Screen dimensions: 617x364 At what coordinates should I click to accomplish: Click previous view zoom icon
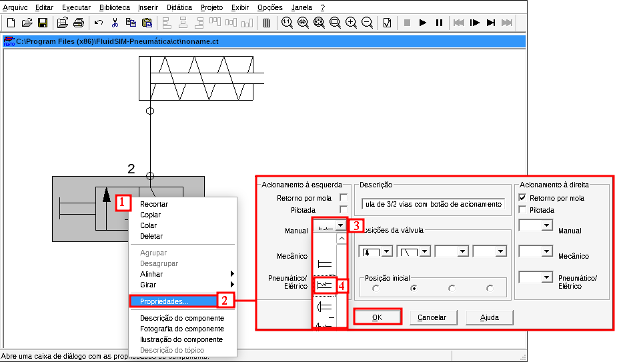click(303, 23)
